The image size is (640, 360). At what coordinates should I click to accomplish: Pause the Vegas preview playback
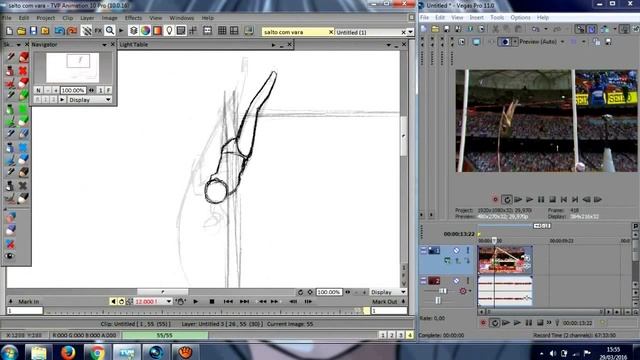tap(541, 200)
